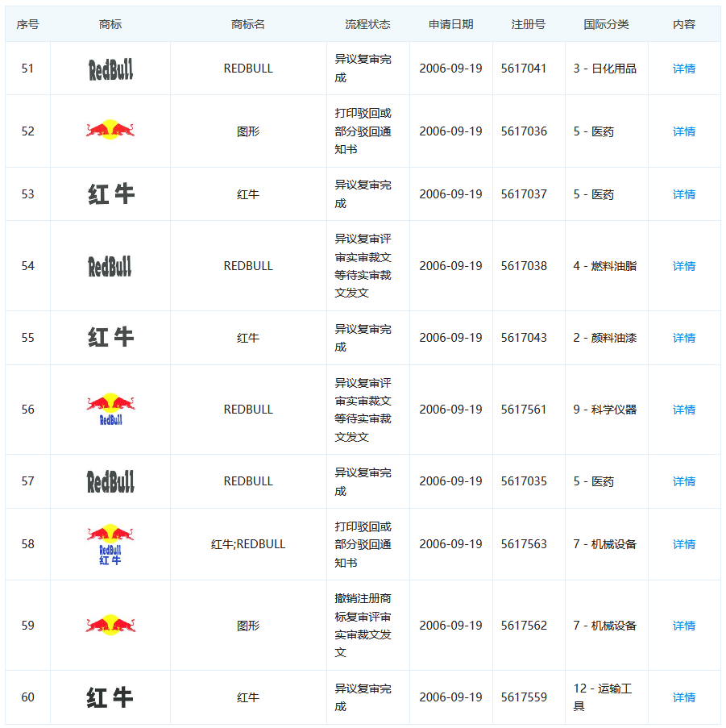
Task: Click the 4 - 燃料油脂 classification cell
Action: pyautogui.click(x=605, y=266)
